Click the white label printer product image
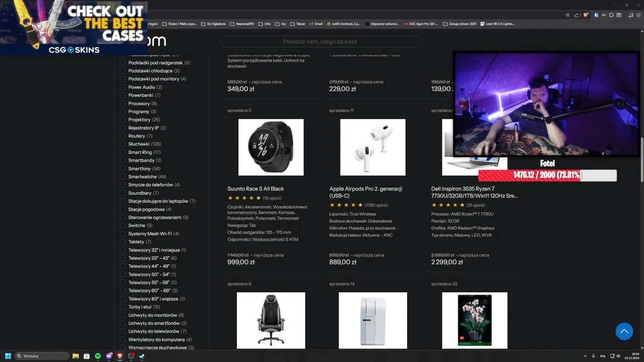The width and height of the screenshot is (644, 362). (x=373, y=320)
